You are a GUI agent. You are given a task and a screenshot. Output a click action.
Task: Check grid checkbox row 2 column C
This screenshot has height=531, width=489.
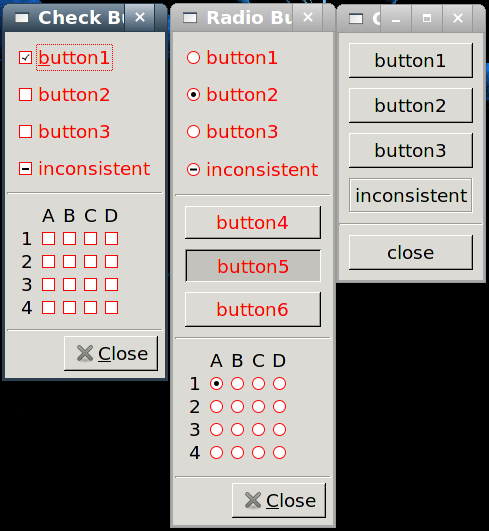90,261
